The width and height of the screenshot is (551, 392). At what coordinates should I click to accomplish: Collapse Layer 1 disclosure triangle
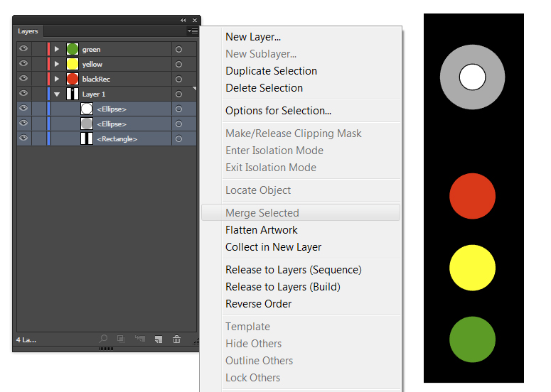coord(57,94)
